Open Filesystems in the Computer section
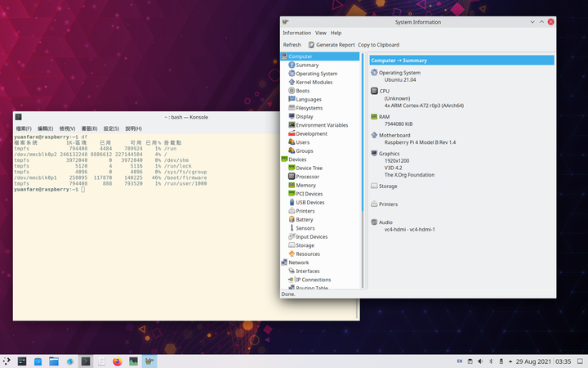The height and width of the screenshot is (368, 588). pos(309,108)
